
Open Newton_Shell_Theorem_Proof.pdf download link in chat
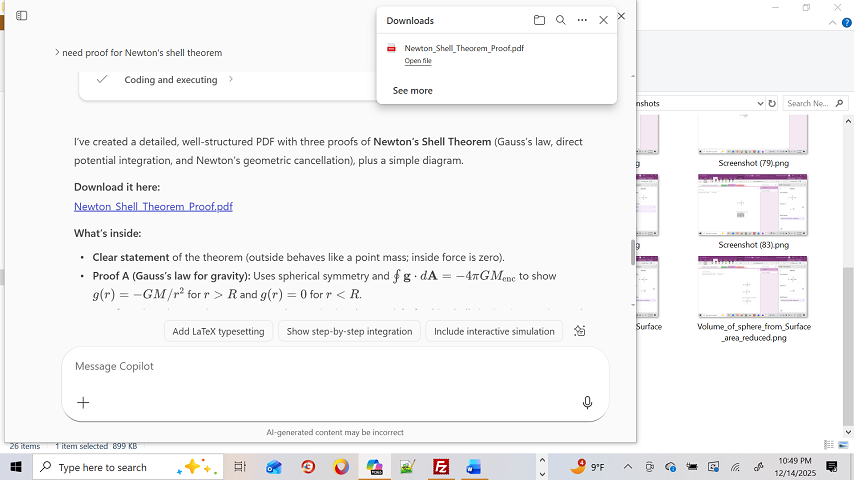click(x=153, y=206)
